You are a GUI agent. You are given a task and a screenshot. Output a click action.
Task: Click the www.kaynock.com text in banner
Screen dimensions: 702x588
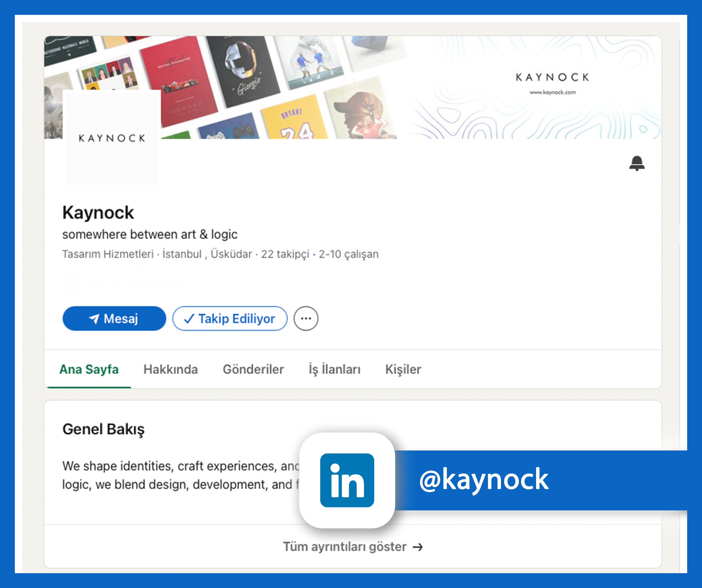click(553, 92)
